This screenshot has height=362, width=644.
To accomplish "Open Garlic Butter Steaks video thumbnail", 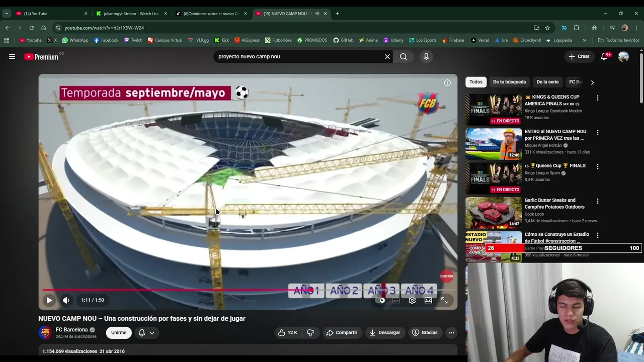I will click(x=494, y=213).
